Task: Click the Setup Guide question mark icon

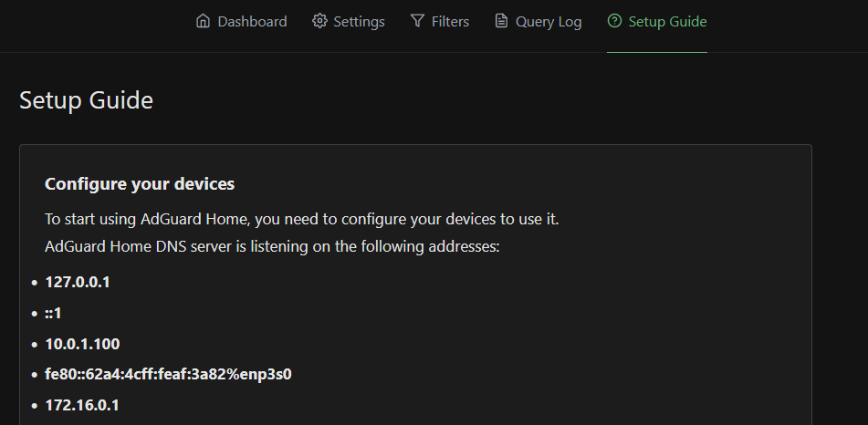Action: pyautogui.click(x=614, y=21)
